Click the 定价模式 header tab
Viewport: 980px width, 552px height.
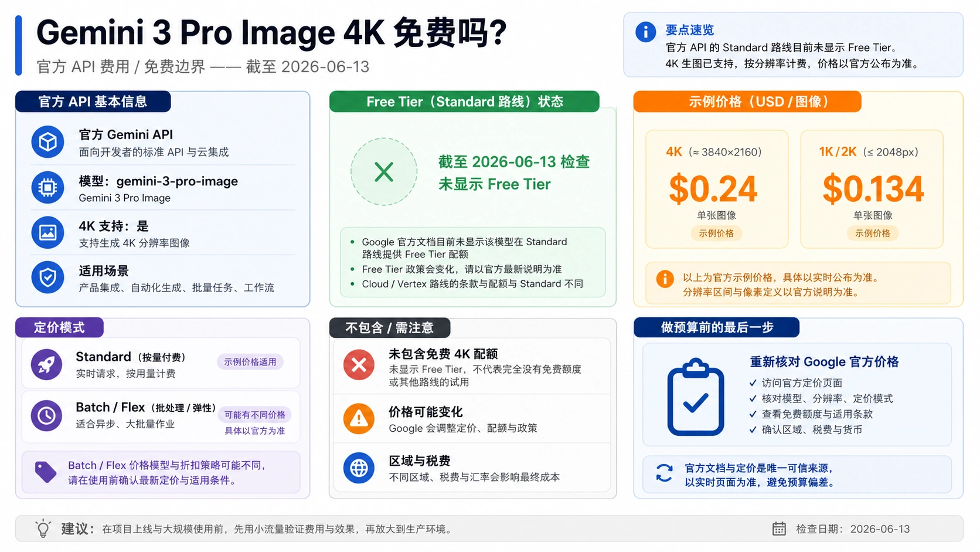click(x=59, y=327)
